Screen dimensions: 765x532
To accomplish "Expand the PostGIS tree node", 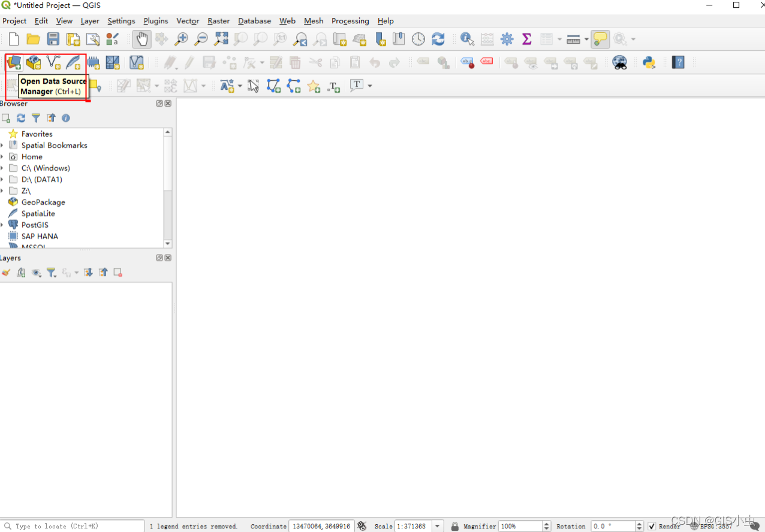I will pos(2,225).
